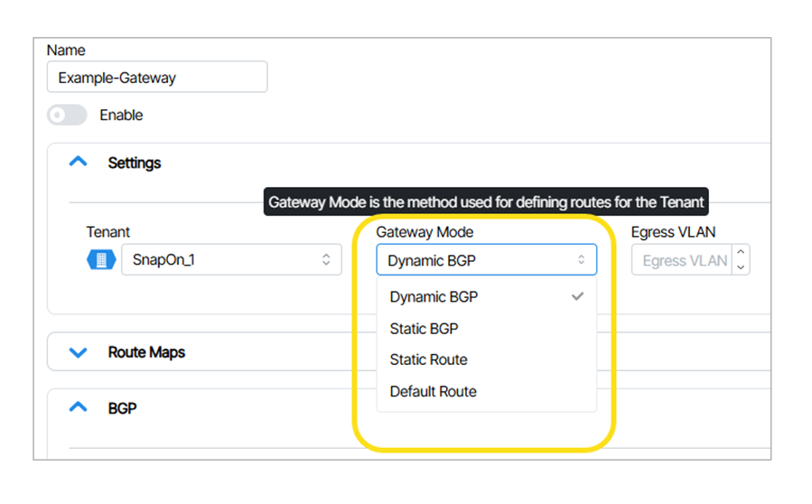The height and width of the screenshot is (504, 812).
Task: Select Static BGP gateway mode
Action: [424, 329]
